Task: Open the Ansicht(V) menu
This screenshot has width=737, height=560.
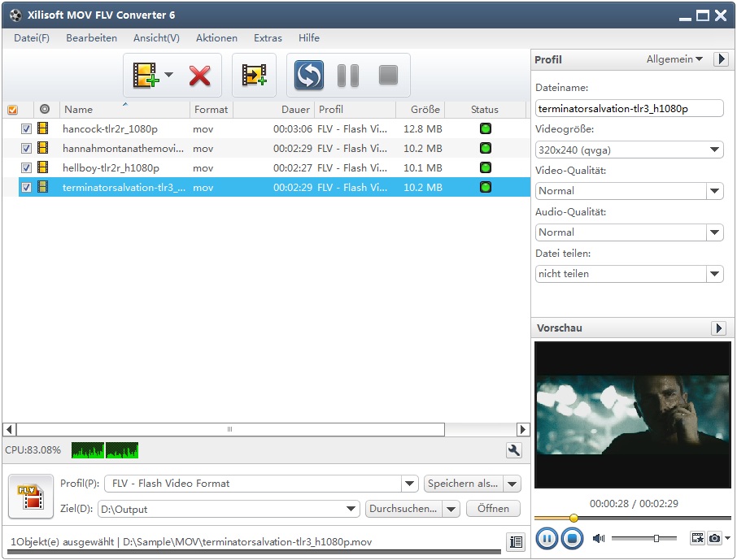Action: coord(156,38)
